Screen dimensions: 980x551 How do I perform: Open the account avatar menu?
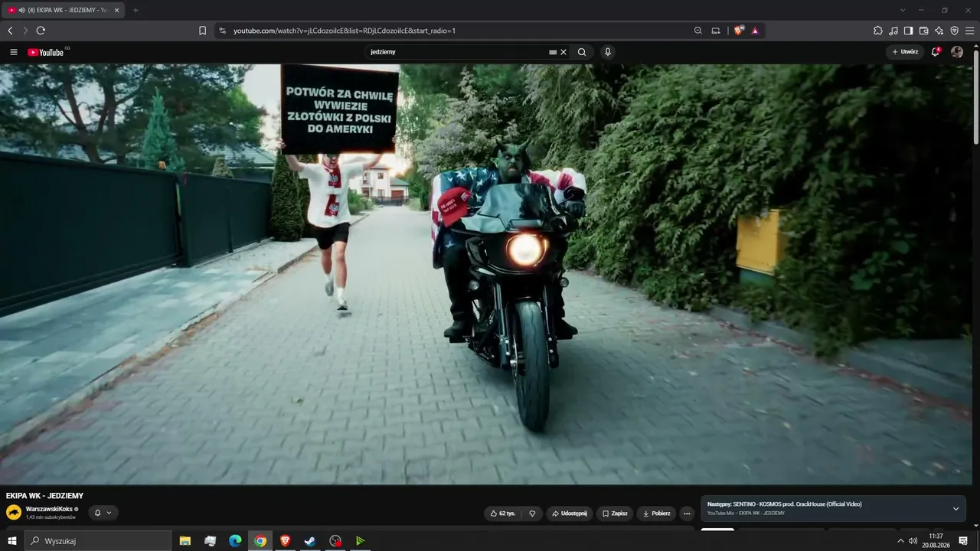tap(957, 52)
